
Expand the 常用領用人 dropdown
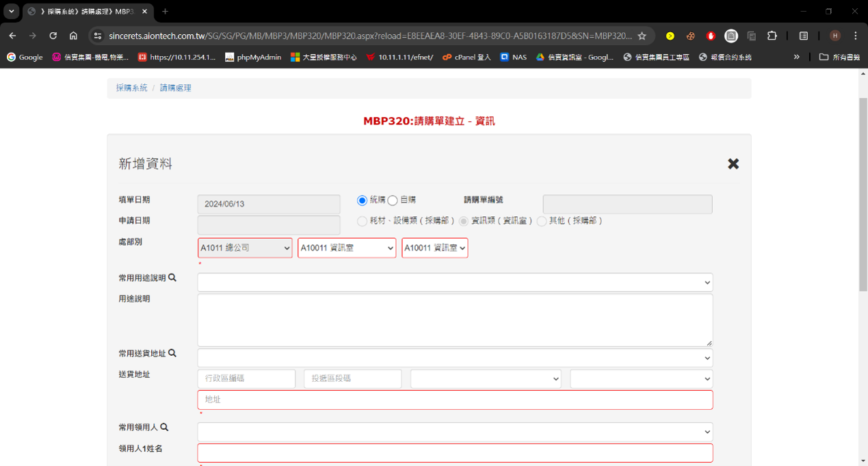[x=455, y=432]
